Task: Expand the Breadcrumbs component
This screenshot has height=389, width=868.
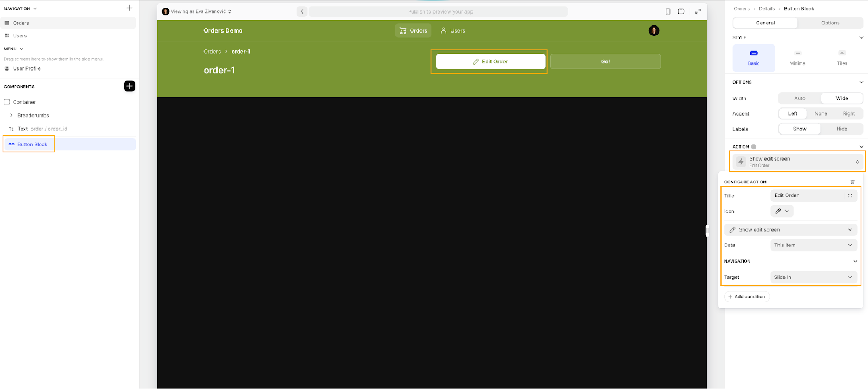Action: (11, 116)
